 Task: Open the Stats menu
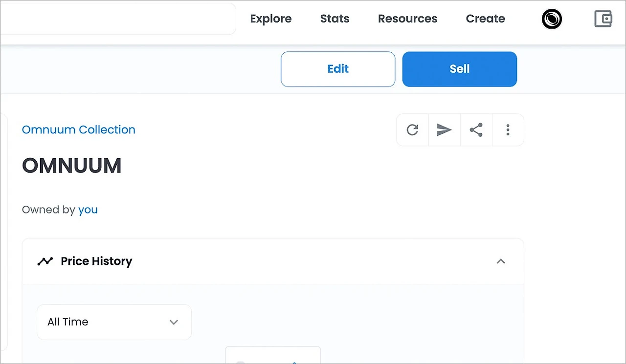coord(335,19)
